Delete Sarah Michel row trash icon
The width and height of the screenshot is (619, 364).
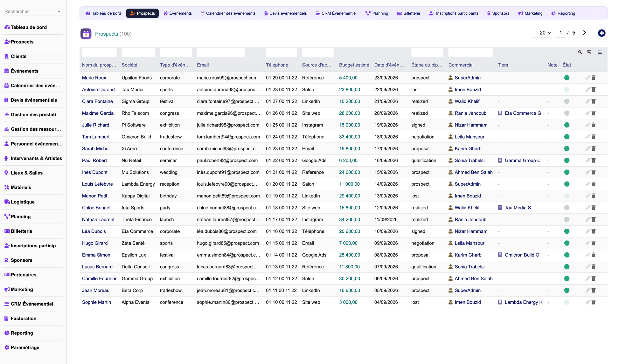point(594,149)
